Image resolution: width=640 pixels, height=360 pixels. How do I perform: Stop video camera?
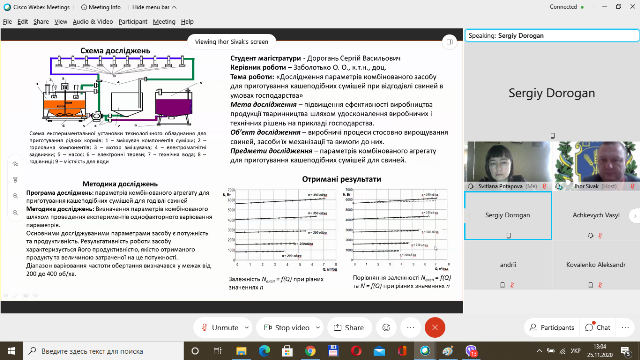pos(287,327)
